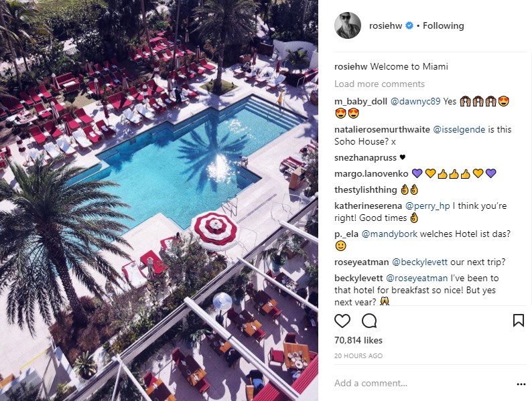Viewport: 532px width, 401px height.
Task: Open the rosiehw username in the header
Action: click(x=385, y=25)
